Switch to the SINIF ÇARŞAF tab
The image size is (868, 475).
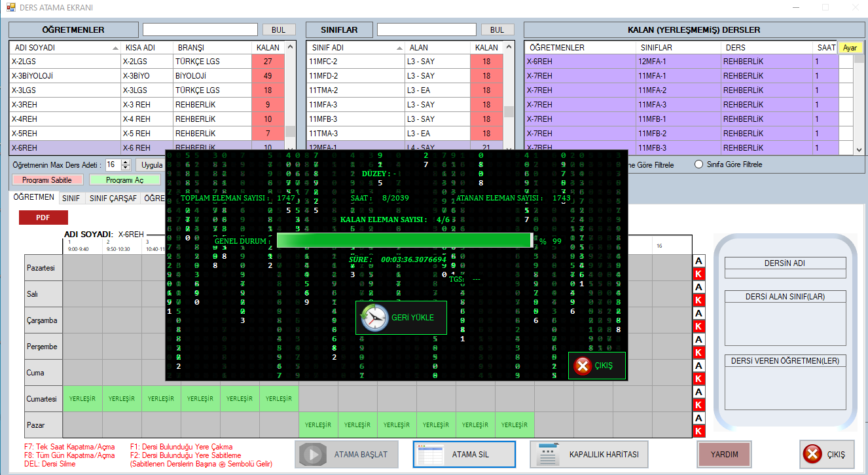113,198
